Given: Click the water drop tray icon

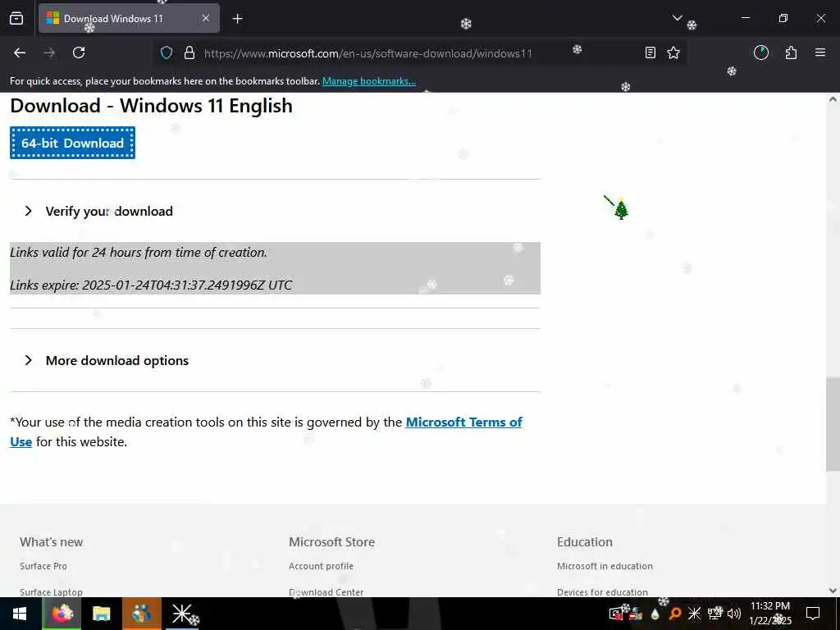Looking at the screenshot, I should pos(655,614).
